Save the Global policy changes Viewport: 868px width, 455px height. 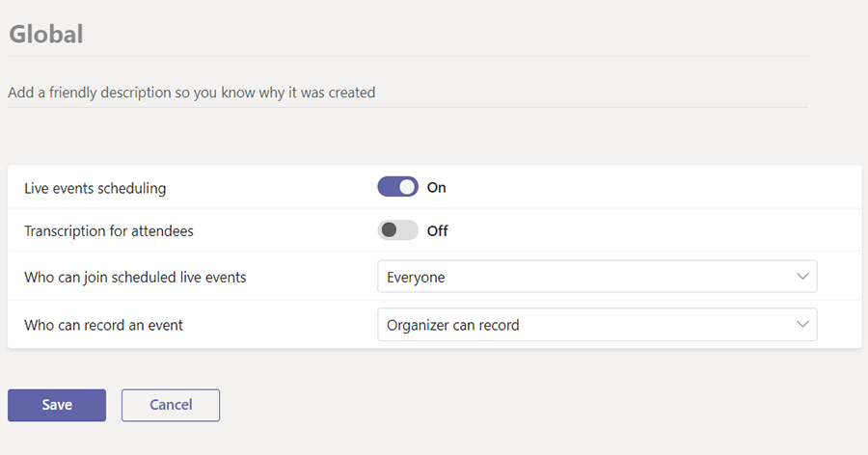(x=57, y=405)
